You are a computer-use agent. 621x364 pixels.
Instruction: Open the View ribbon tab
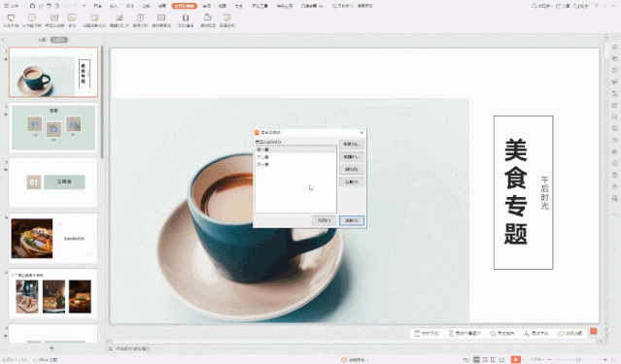pos(223,6)
